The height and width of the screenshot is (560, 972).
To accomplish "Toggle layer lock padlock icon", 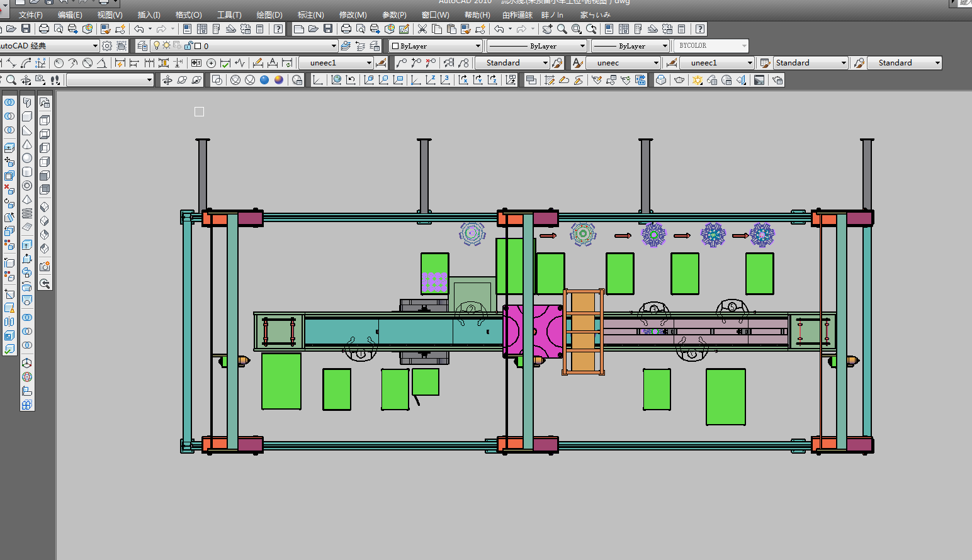I will [188, 46].
